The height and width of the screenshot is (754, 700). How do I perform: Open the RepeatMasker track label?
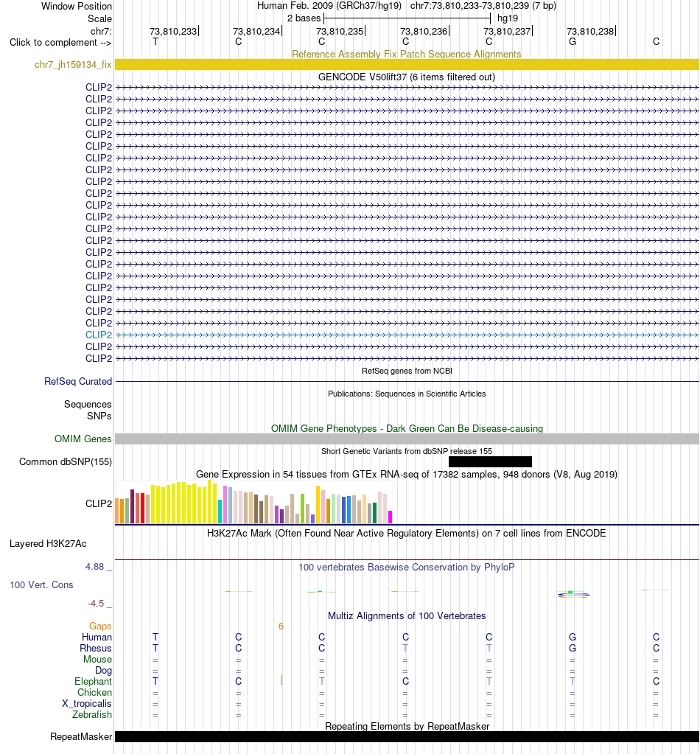pyautogui.click(x=81, y=737)
